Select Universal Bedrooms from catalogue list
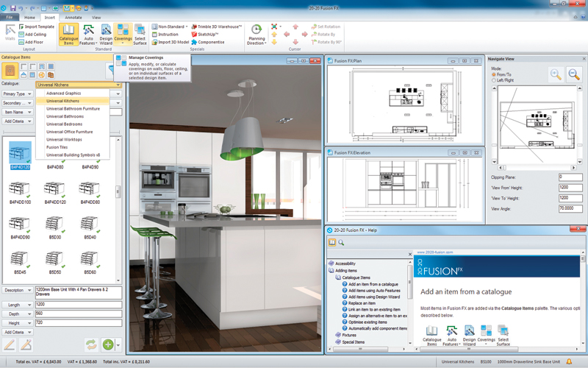The image size is (588, 368). point(64,124)
